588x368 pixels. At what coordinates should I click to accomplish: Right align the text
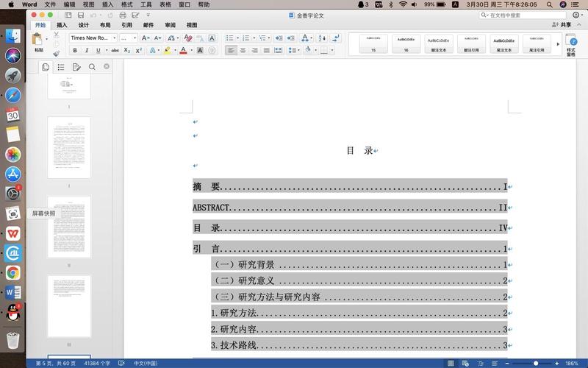click(x=254, y=50)
